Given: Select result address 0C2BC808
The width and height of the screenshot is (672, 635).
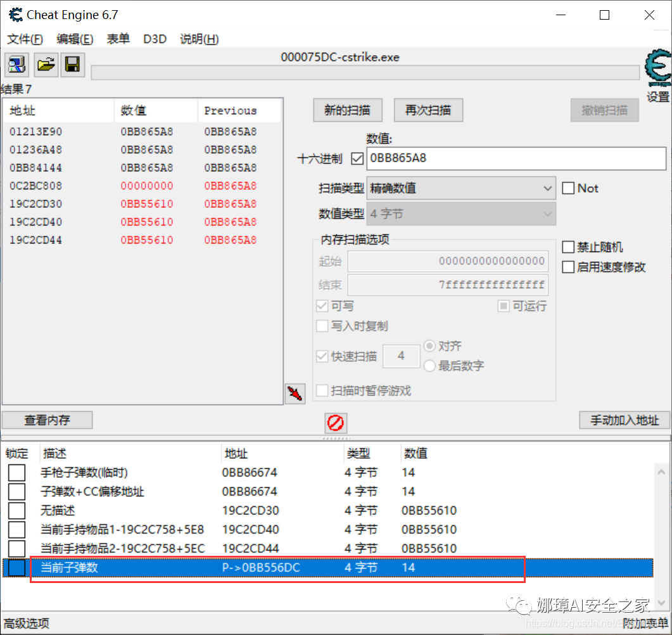Looking at the screenshot, I should pyautogui.click(x=36, y=186).
